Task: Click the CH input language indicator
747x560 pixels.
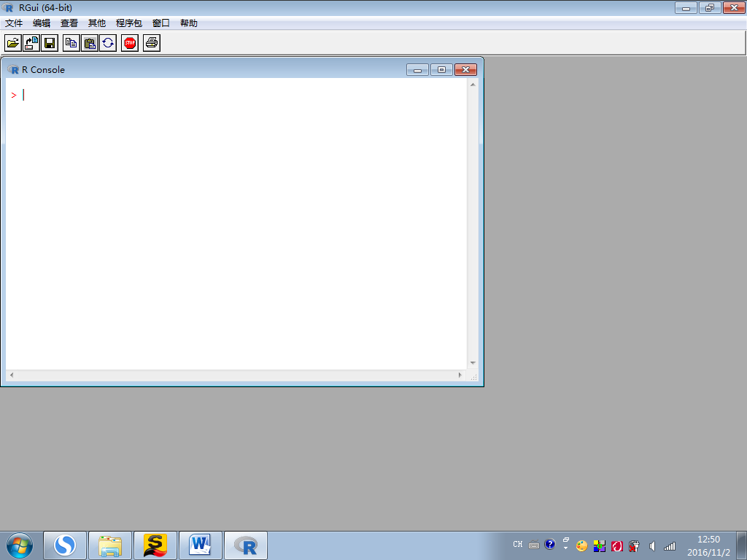Action: click(x=518, y=544)
